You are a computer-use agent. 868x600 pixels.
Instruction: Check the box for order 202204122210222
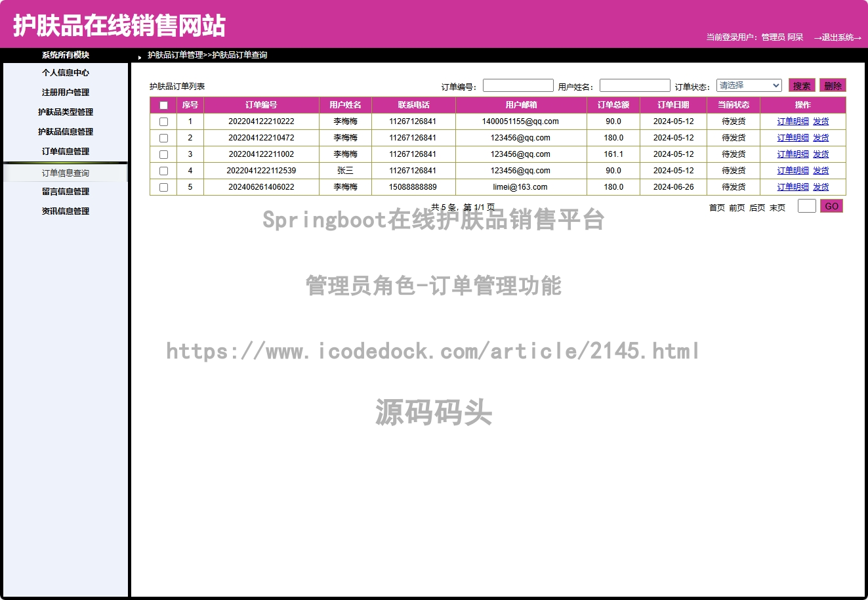tap(163, 121)
